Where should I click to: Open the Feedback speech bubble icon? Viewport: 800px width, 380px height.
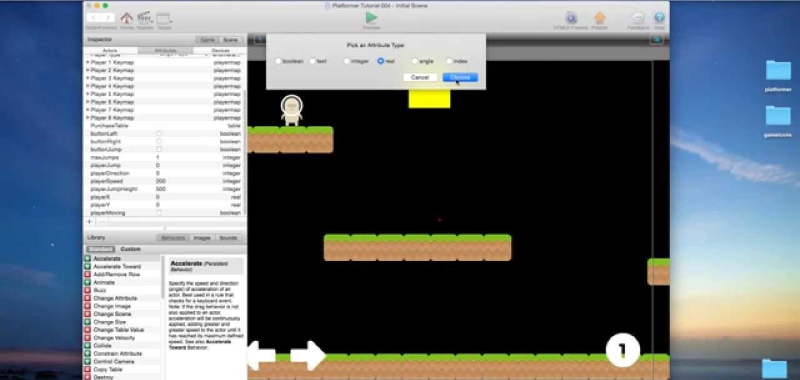638,18
